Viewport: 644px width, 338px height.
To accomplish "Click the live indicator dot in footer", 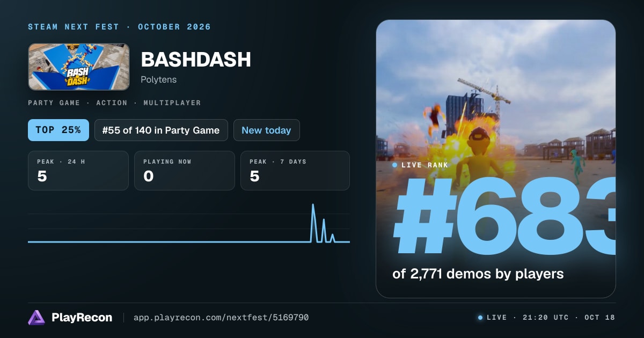I will click(480, 318).
